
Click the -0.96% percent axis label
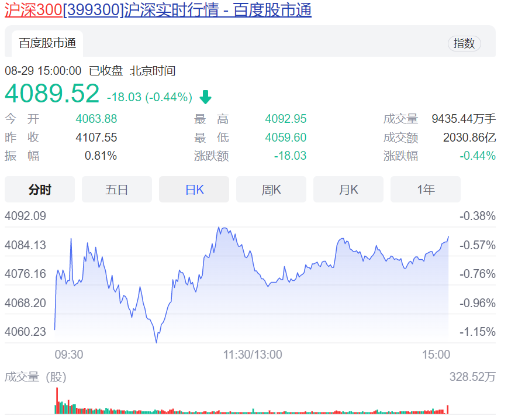point(478,303)
